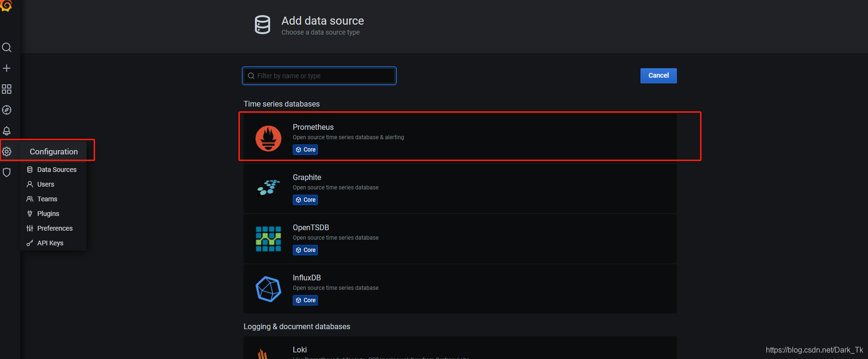Click the OpenTSDB grid logo
The height and width of the screenshot is (359, 868).
click(269, 239)
